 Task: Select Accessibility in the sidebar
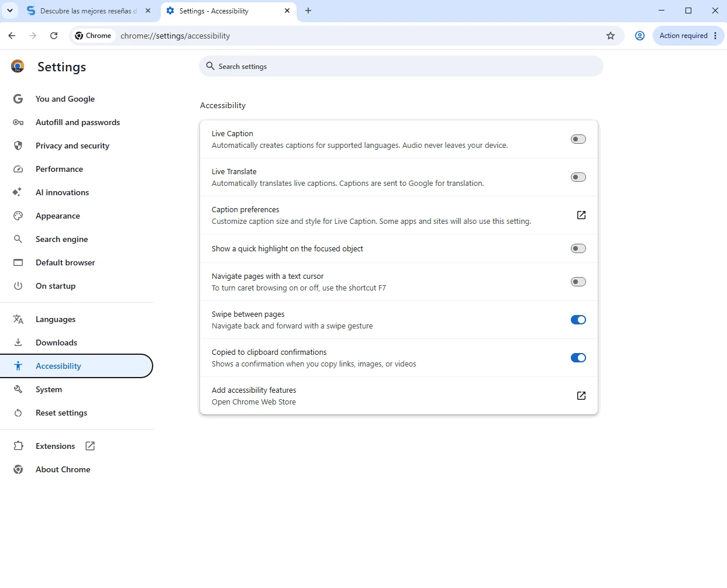[x=76, y=366]
